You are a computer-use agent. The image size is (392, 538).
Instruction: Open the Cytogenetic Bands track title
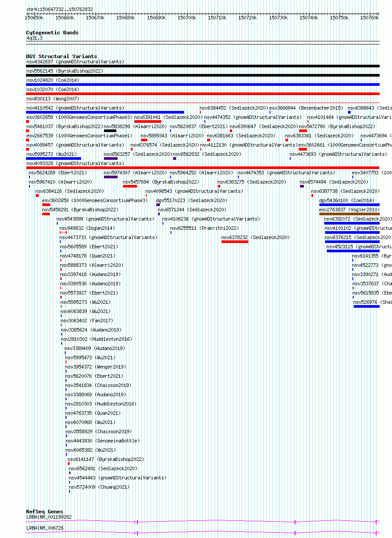[52, 33]
